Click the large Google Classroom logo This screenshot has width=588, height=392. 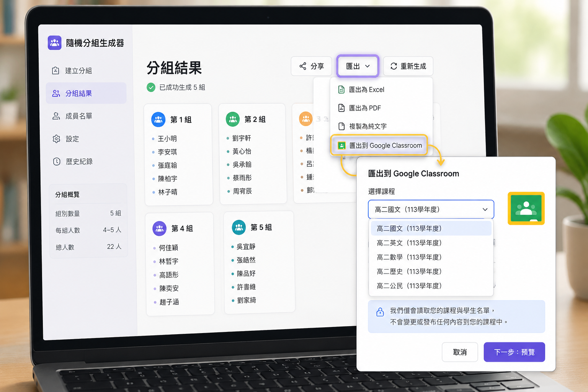point(526,208)
